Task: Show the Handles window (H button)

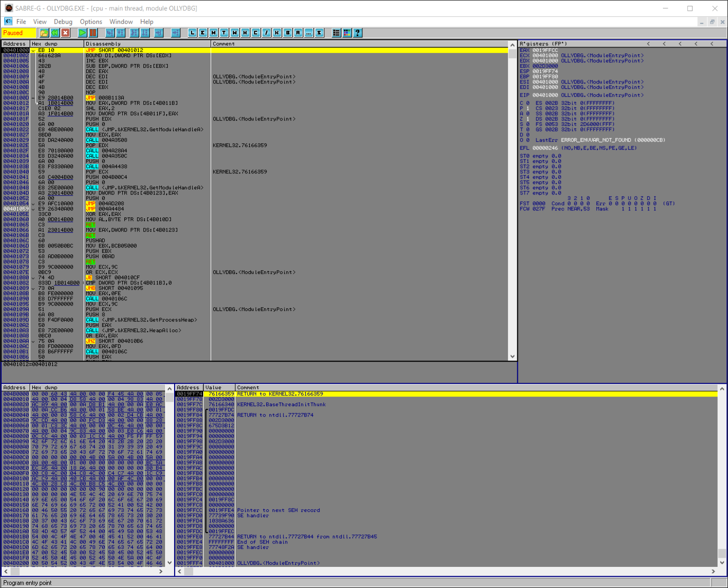Action: [245, 33]
